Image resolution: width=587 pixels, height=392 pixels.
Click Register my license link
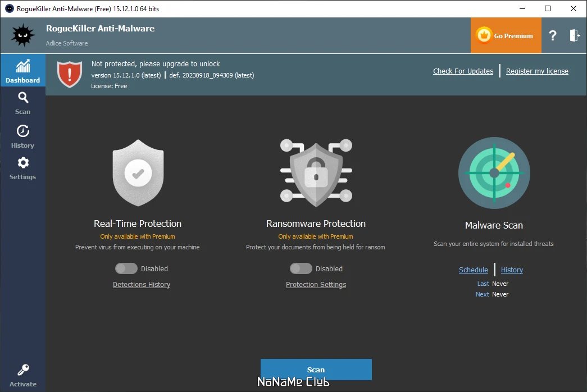[537, 71]
